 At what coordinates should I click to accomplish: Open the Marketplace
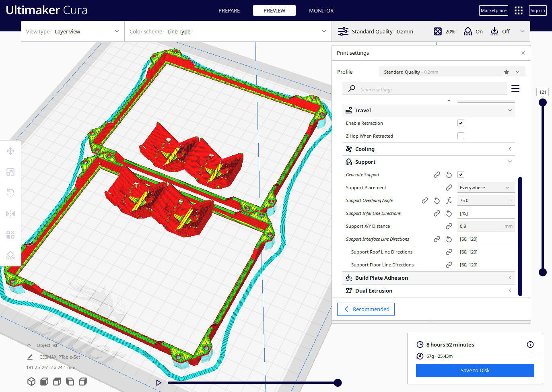(494, 10)
